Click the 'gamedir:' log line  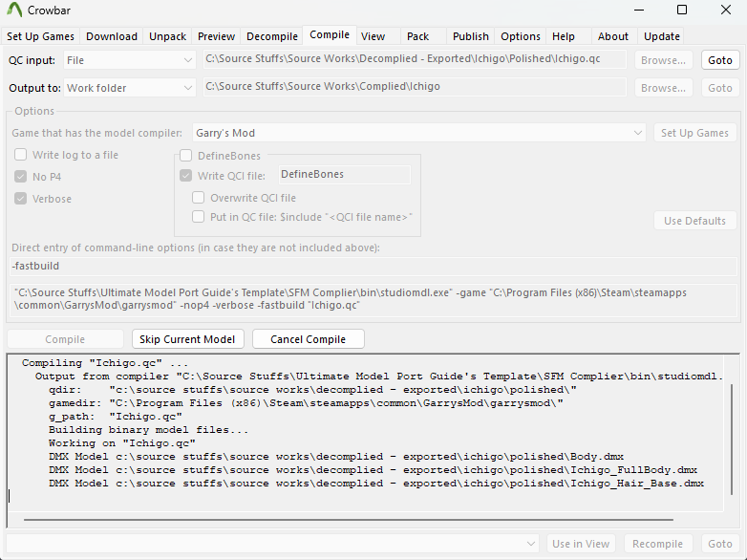coord(306,403)
